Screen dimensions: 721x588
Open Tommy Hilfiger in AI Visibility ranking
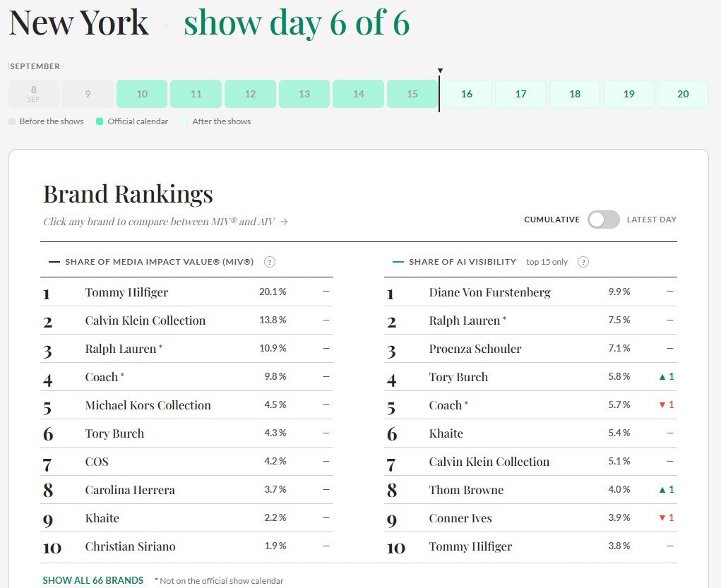tap(470, 546)
